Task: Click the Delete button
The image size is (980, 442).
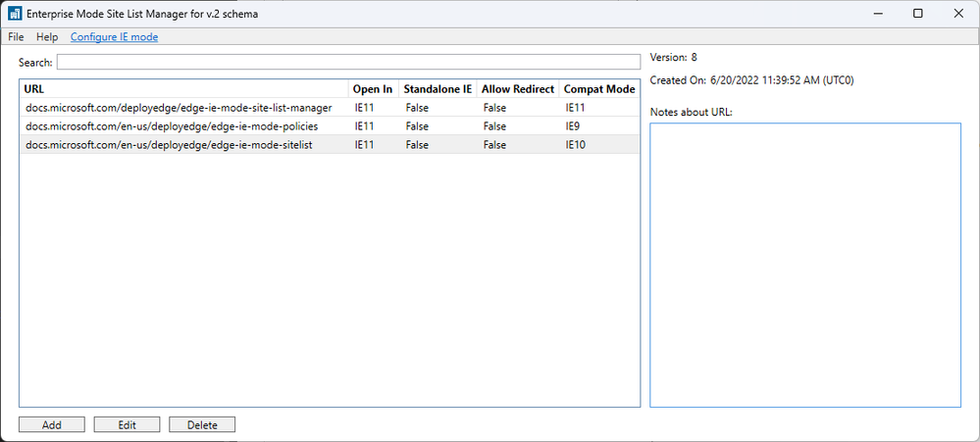Action: (x=202, y=424)
